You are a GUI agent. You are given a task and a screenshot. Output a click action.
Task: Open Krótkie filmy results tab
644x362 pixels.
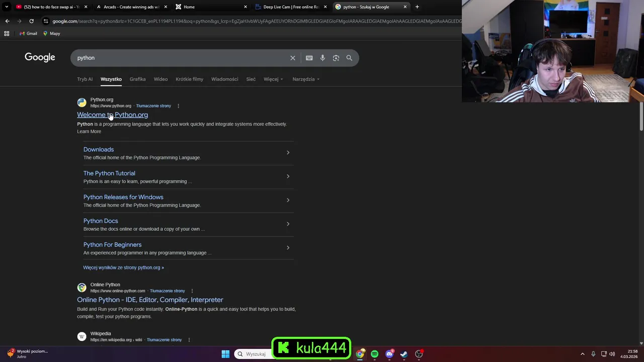point(189,79)
